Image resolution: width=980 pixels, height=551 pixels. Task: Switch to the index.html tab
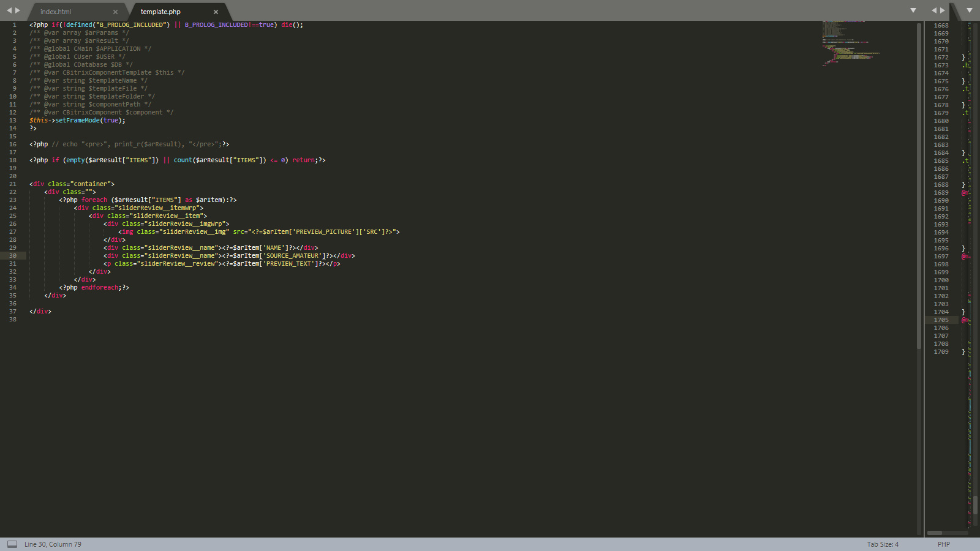point(56,12)
